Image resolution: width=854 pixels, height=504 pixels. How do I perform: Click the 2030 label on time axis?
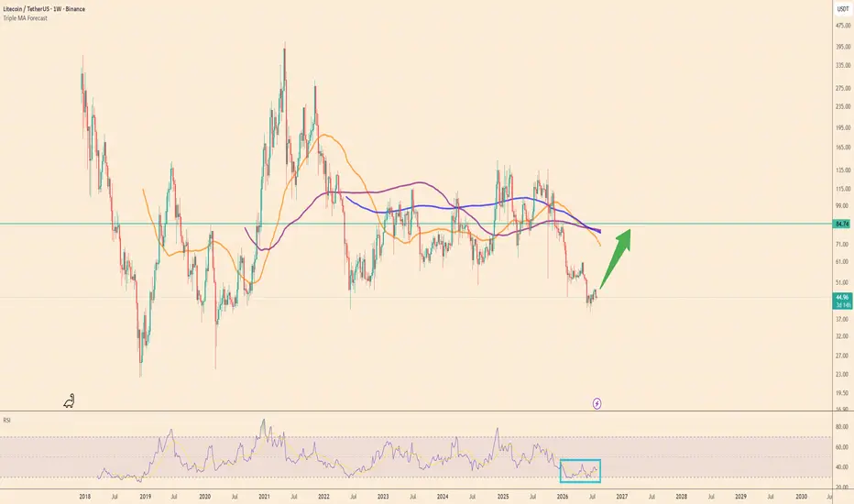click(x=801, y=497)
